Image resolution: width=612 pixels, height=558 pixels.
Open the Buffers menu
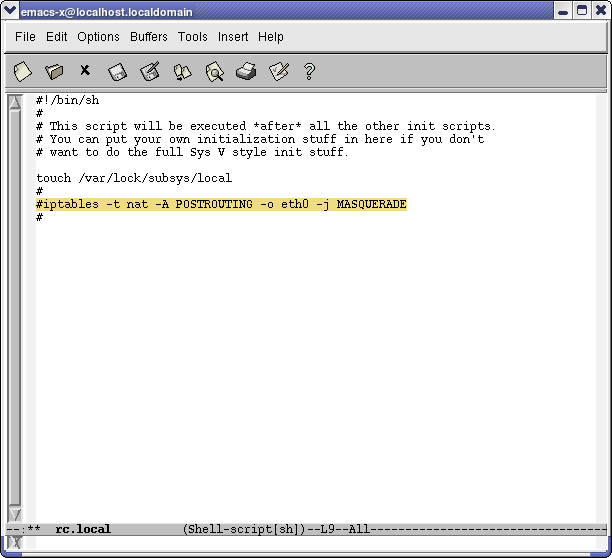point(149,37)
